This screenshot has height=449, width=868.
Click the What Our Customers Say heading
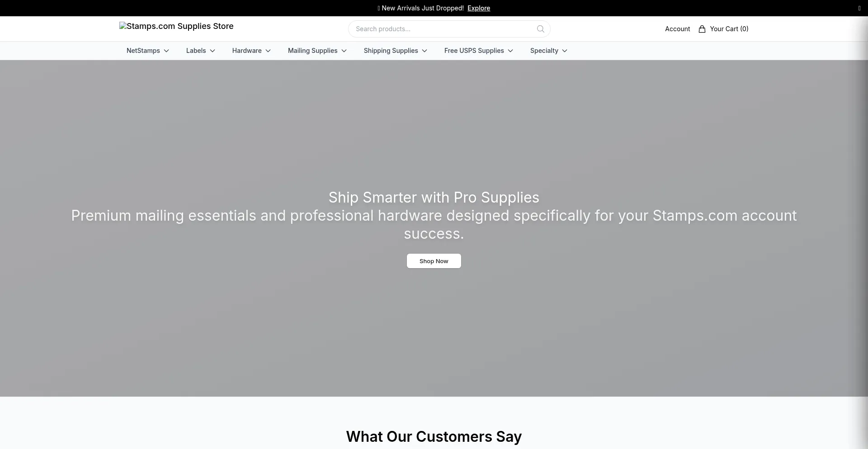[x=434, y=436]
